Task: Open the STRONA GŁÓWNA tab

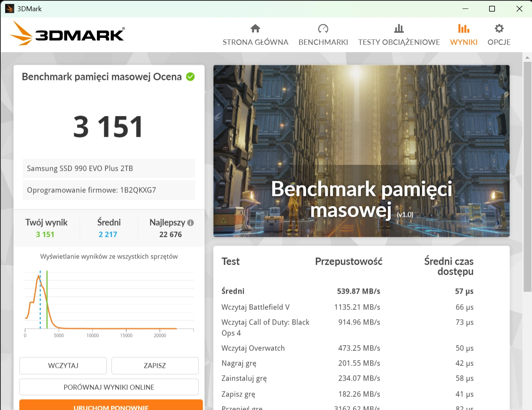Action: coord(255,42)
